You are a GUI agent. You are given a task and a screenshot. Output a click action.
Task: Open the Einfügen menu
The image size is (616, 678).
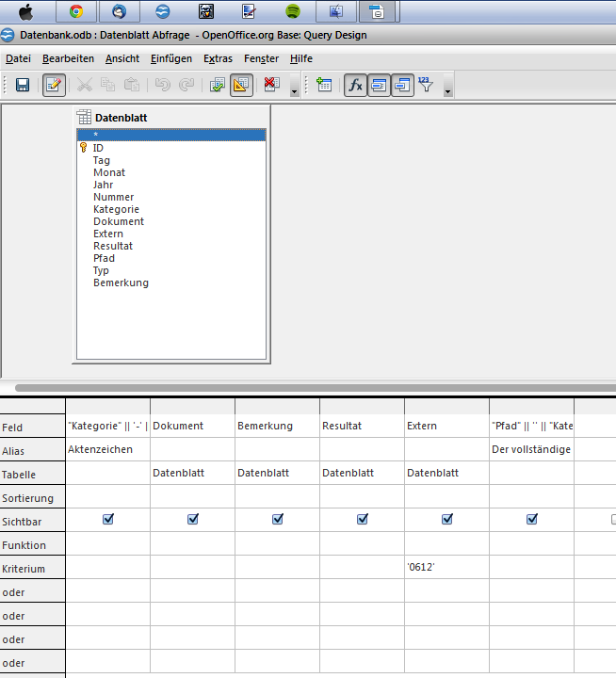[x=171, y=58]
